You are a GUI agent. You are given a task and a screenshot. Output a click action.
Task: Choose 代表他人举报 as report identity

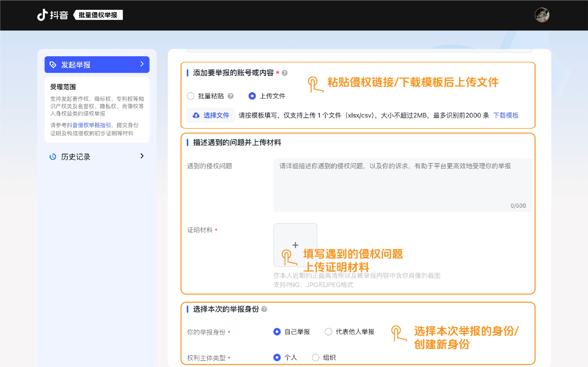[328, 332]
